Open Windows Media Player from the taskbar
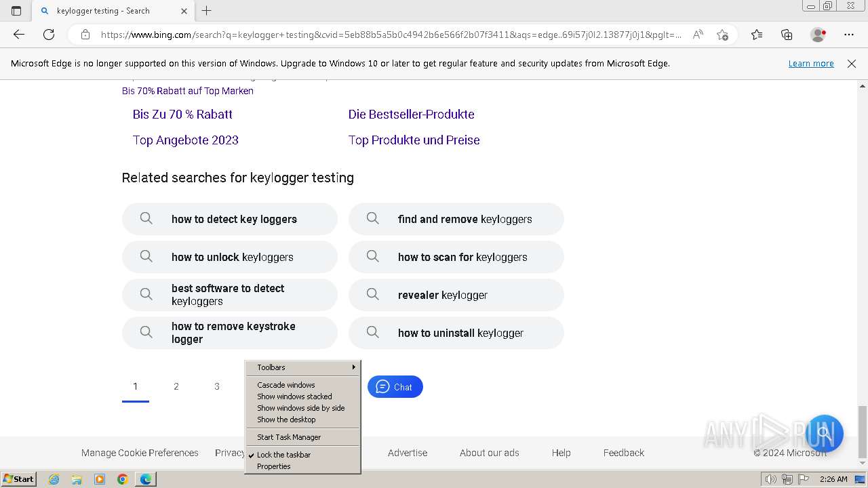The image size is (868, 488). point(100,479)
